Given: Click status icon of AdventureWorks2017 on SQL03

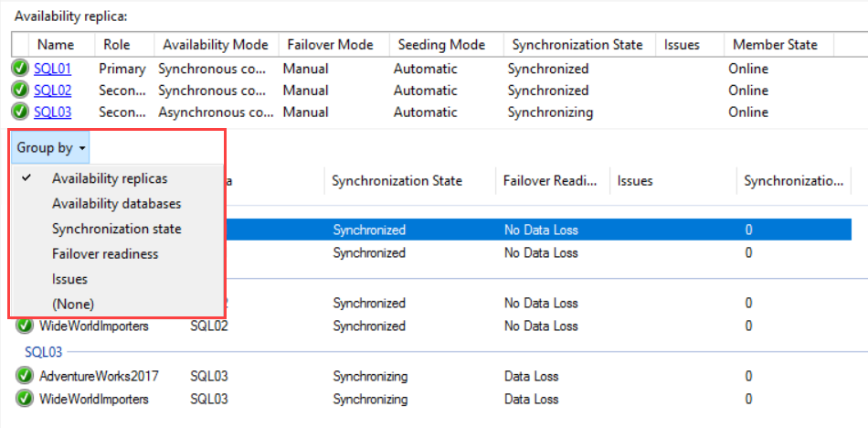Looking at the screenshot, I should (25, 377).
